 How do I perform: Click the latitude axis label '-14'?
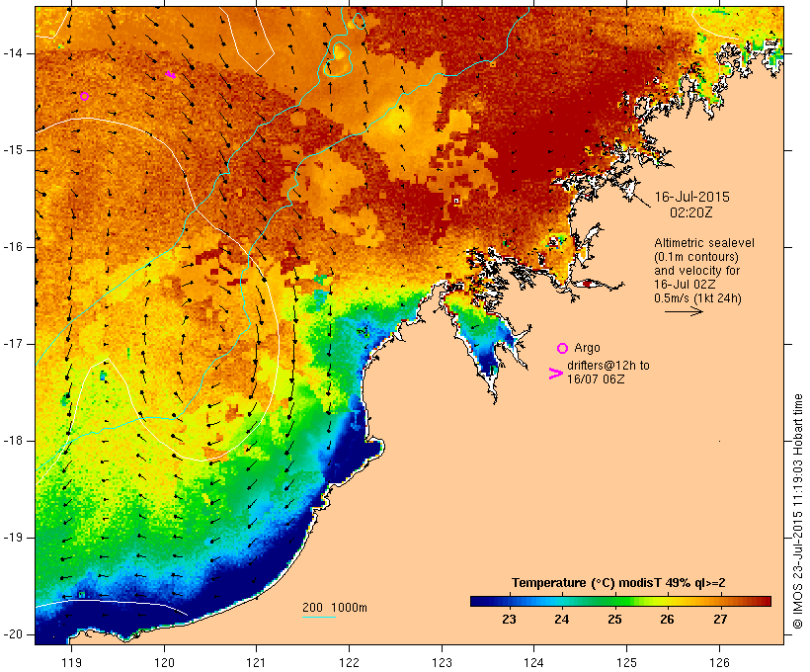pos(13,53)
